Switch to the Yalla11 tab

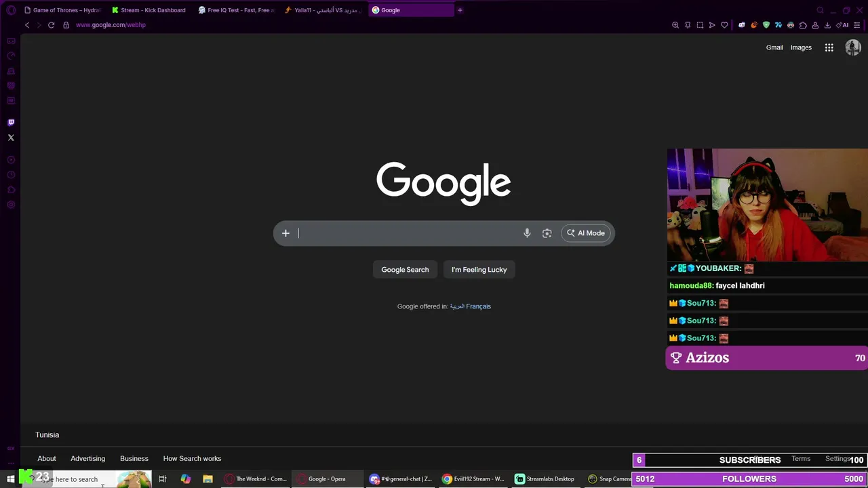pos(323,10)
